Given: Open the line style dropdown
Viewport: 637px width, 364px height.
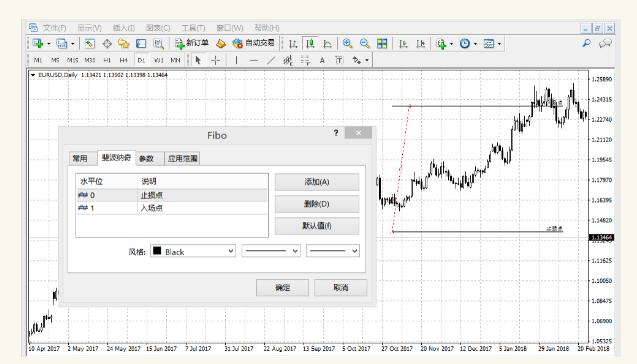Looking at the screenshot, I should pyautogui.click(x=271, y=251).
